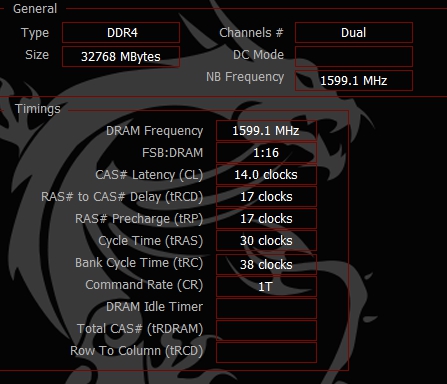Screen dimensions: 447x384
Task: Click the 'NB Frequency' label
Action: point(245,77)
